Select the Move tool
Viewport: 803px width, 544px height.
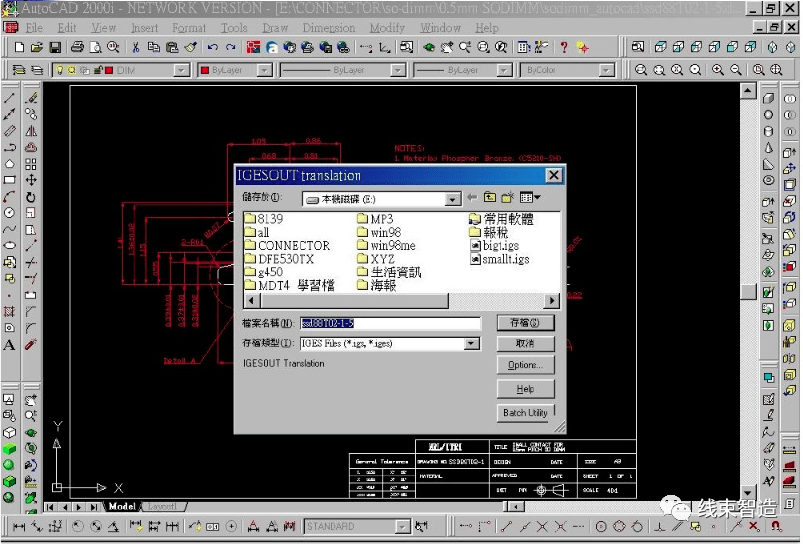click(x=31, y=180)
